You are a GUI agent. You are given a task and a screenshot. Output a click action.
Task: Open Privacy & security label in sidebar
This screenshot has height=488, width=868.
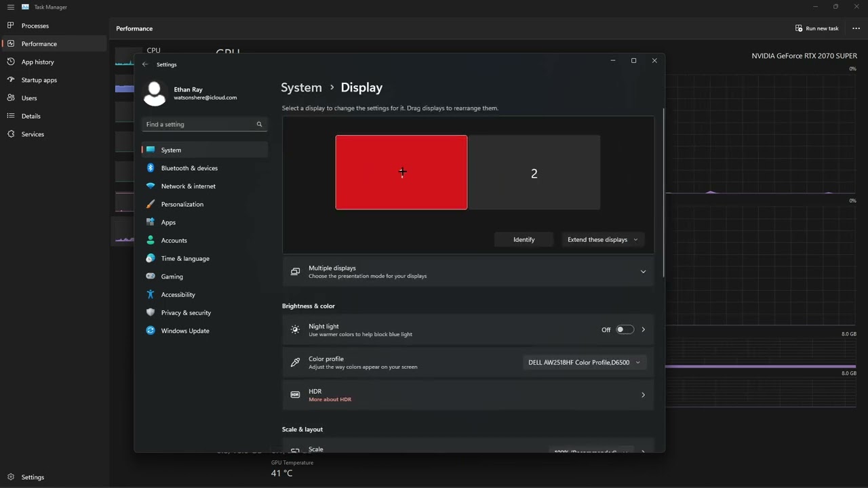[x=186, y=312]
